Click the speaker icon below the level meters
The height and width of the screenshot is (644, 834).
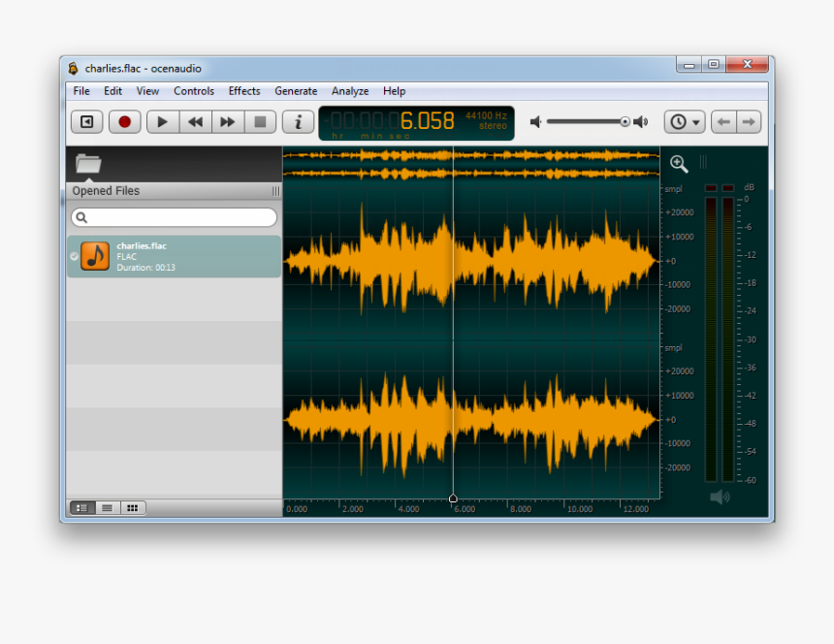(x=719, y=496)
